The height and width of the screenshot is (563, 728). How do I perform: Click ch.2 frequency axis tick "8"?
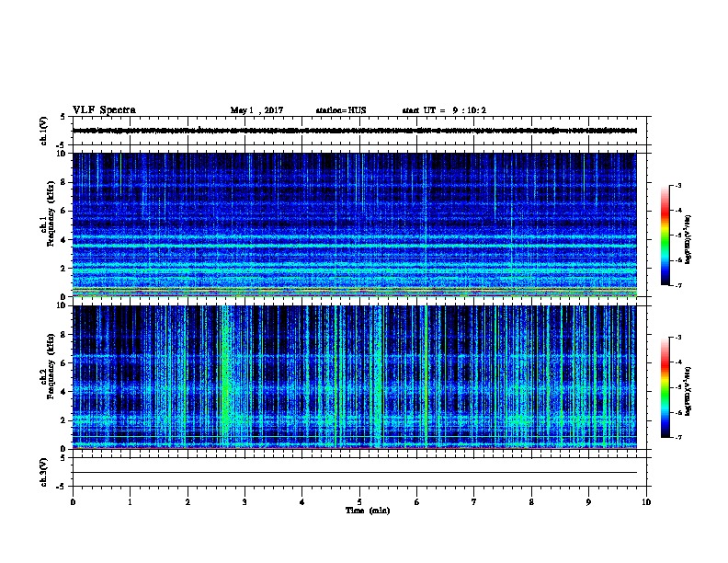63,335
